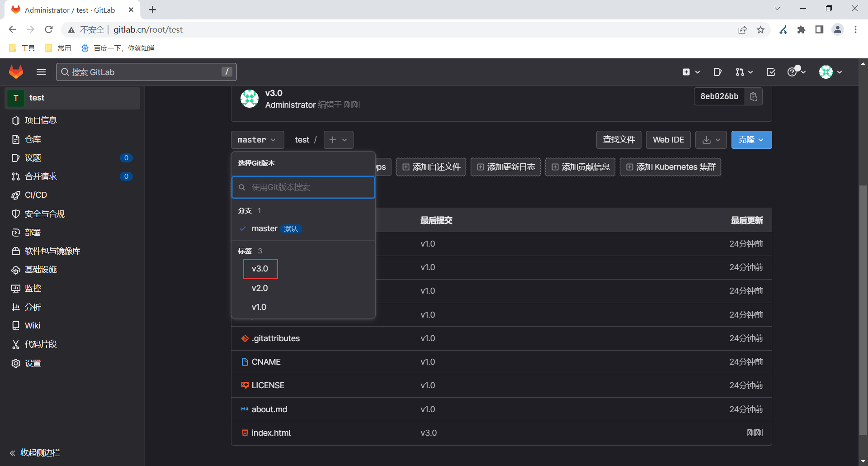Click 添加贡献信息 button
The height and width of the screenshot is (466, 868).
(580, 167)
